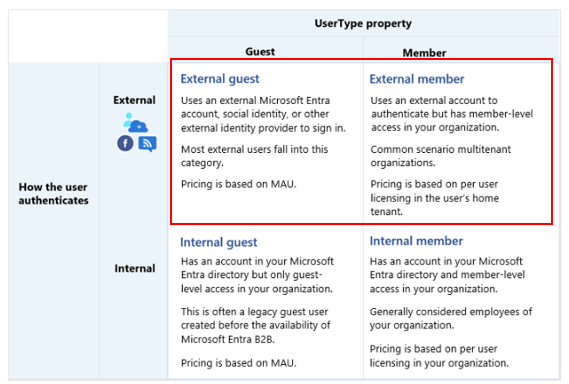Open the External guest heading link

(x=220, y=79)
